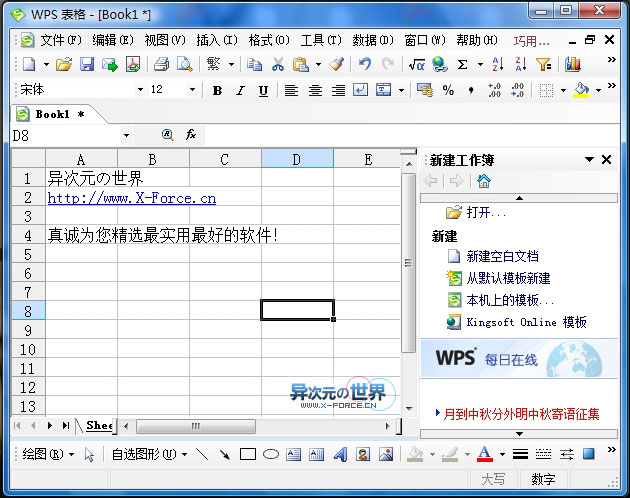Select column D header
Image resolution: width=630 pixels, height=498 pixels.
297,159
